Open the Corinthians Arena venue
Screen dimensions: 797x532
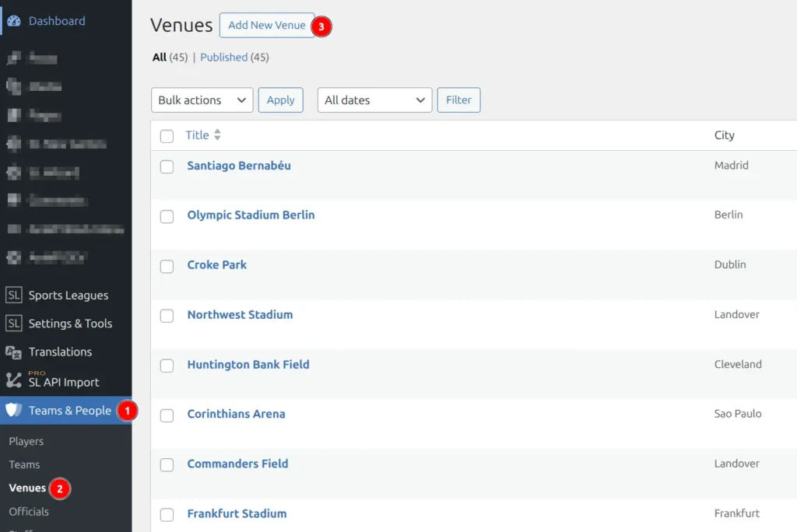(236, 414)
